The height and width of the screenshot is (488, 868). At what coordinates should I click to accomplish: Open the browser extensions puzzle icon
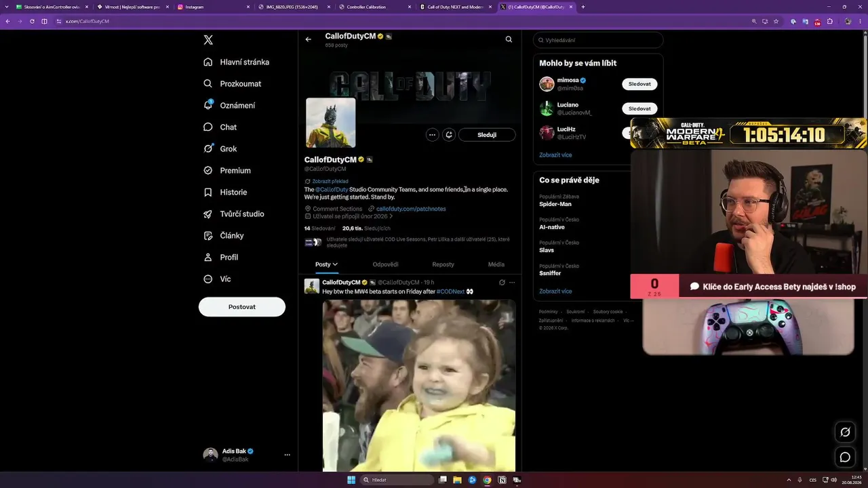point(830,21)
